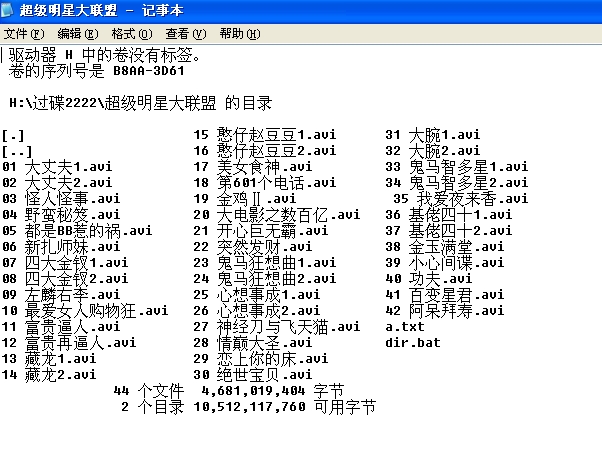Open the 格式(O) menu
602x468 pixels.
tap(132, 34)
